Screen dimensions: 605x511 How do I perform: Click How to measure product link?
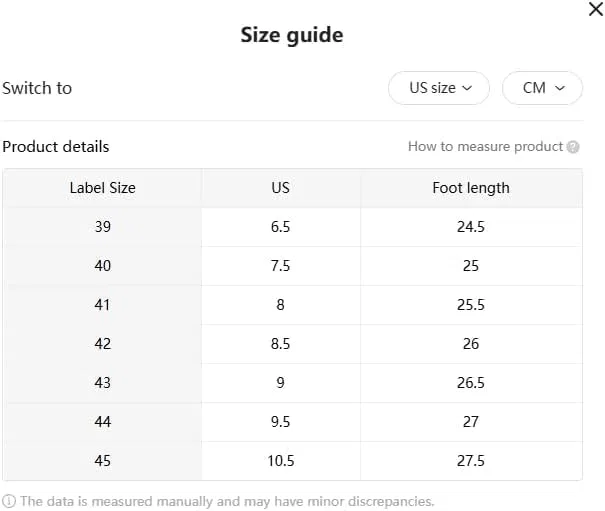pos(485,146)
